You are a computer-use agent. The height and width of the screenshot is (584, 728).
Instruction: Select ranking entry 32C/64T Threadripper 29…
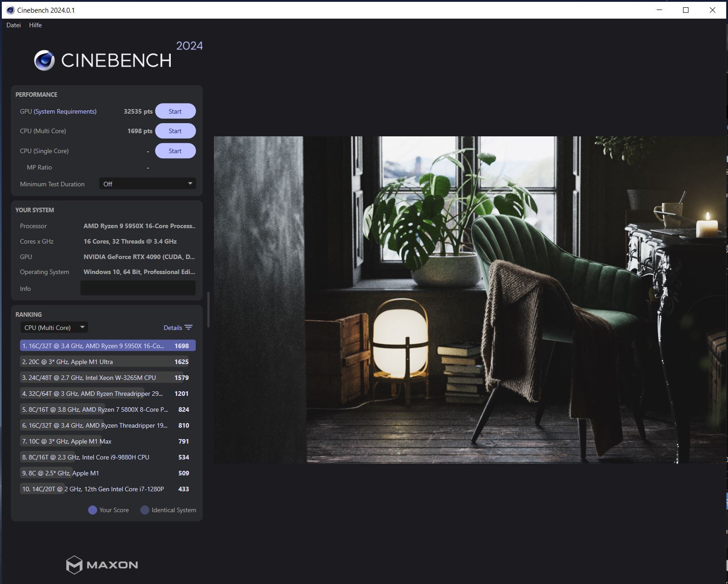[x=108, y=394]
